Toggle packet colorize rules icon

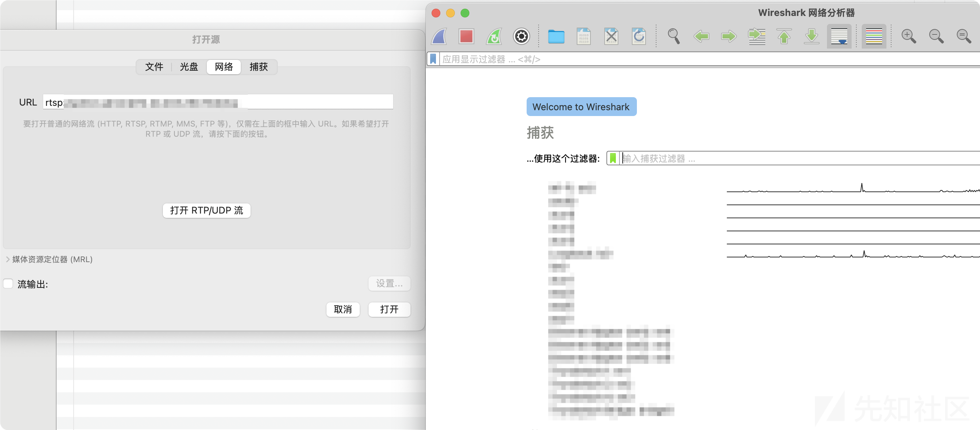coord(873,37)
